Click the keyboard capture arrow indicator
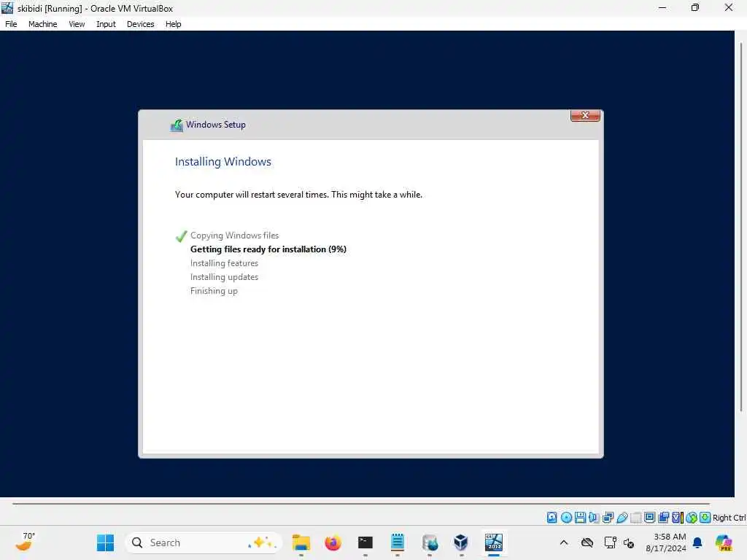Image resolution: width=747 pixels, height=560 pixels. coord(705,517)
